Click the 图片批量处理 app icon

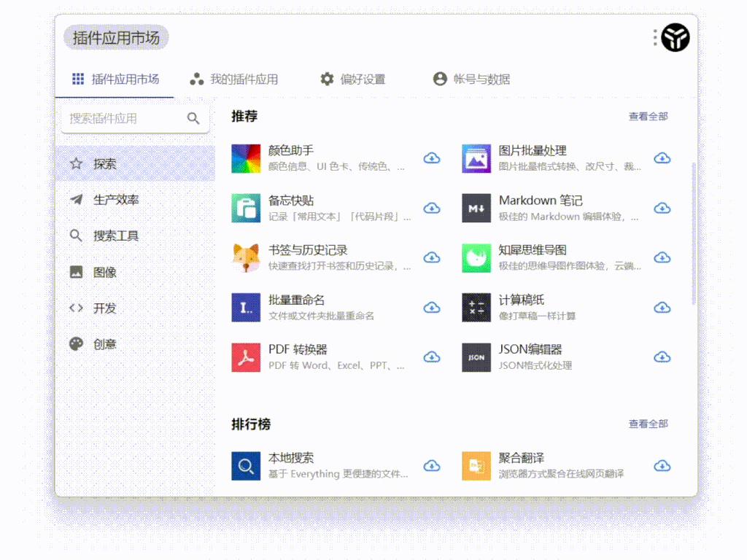click(476, 158)
